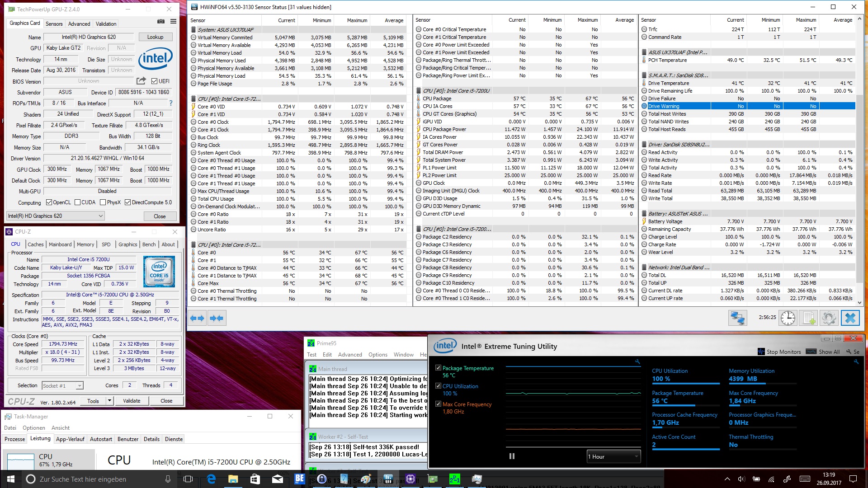The width and height of the screenshot is (868, 488).
Task: Open GPU-Z hamburger menu icon
Action: 173,21
